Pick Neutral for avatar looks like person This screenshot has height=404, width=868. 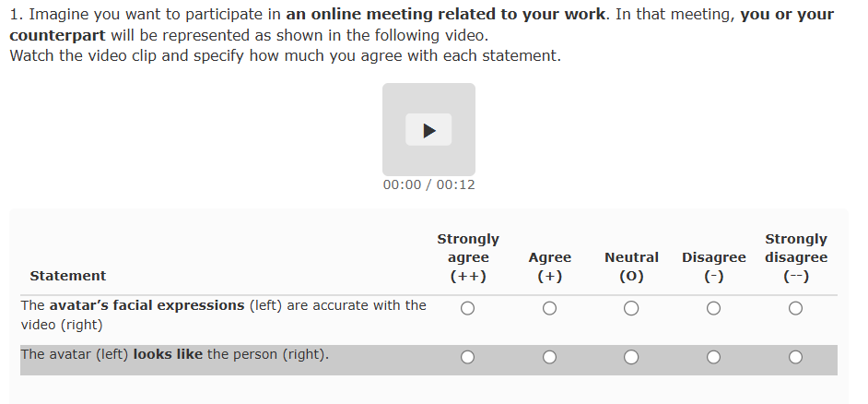tap(631, 357)
